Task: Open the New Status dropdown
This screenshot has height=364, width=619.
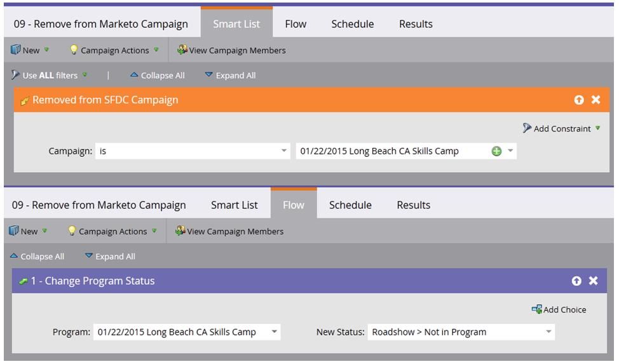Action: pyautogui.click(x=548, y=332)
